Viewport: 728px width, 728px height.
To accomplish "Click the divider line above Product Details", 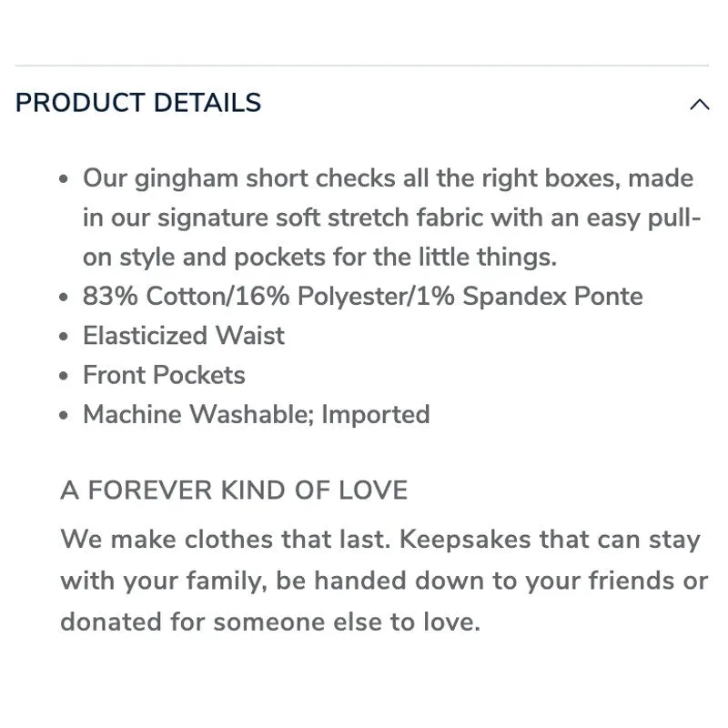I will 361,66.
